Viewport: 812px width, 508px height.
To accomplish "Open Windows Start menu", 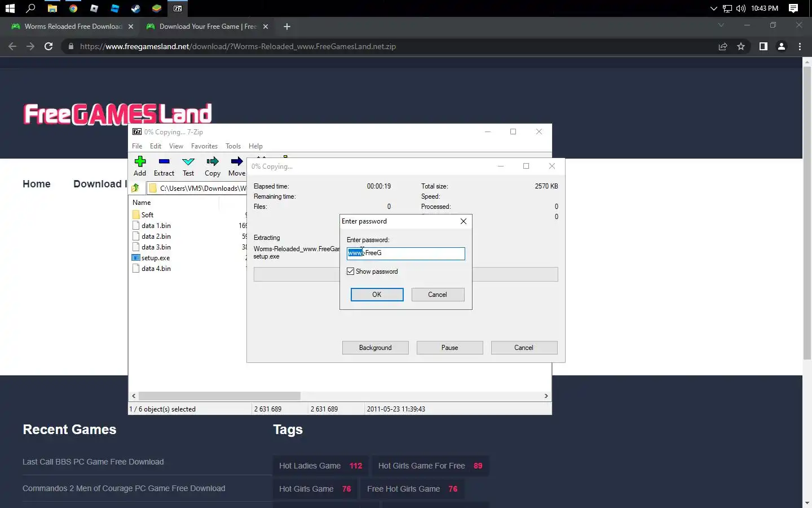I will coord(10,8).
